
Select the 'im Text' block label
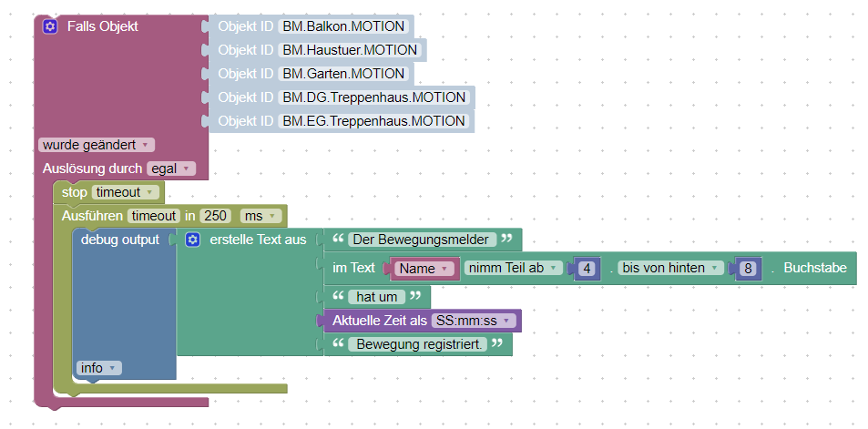point(353,268)
